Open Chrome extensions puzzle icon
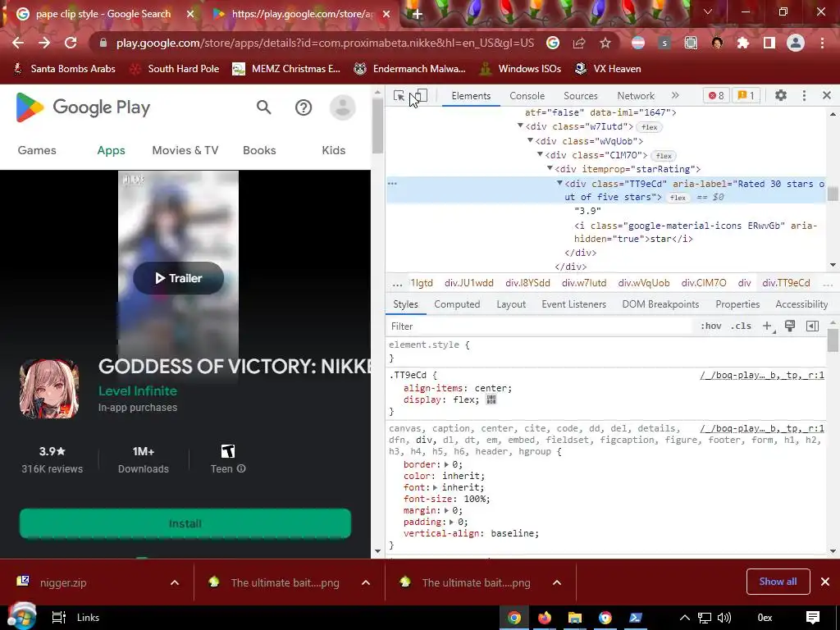Image resolution: width=840 pixels, height=630 pixels. (x=742, y=43)
